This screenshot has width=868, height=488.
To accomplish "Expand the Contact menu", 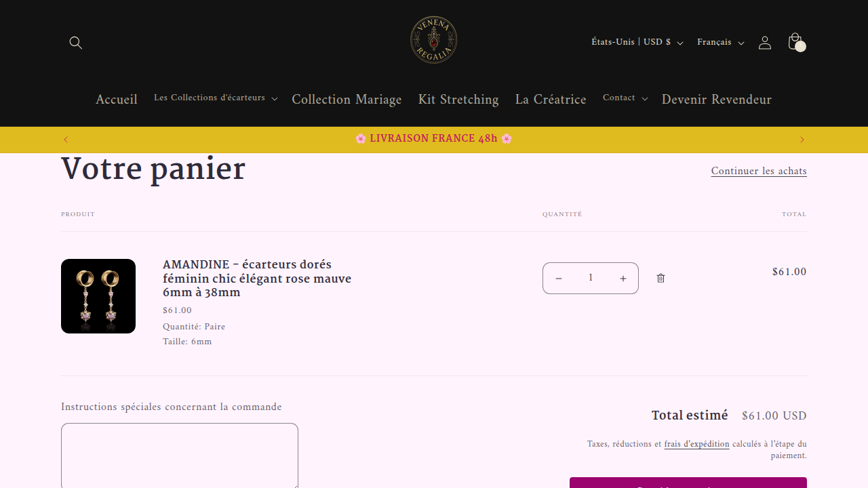I will coord(625,98).
